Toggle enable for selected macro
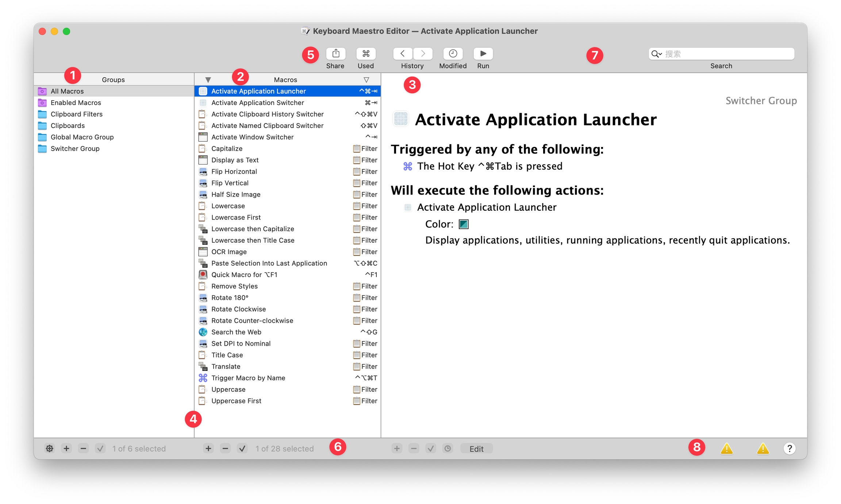 click(242, 448)
